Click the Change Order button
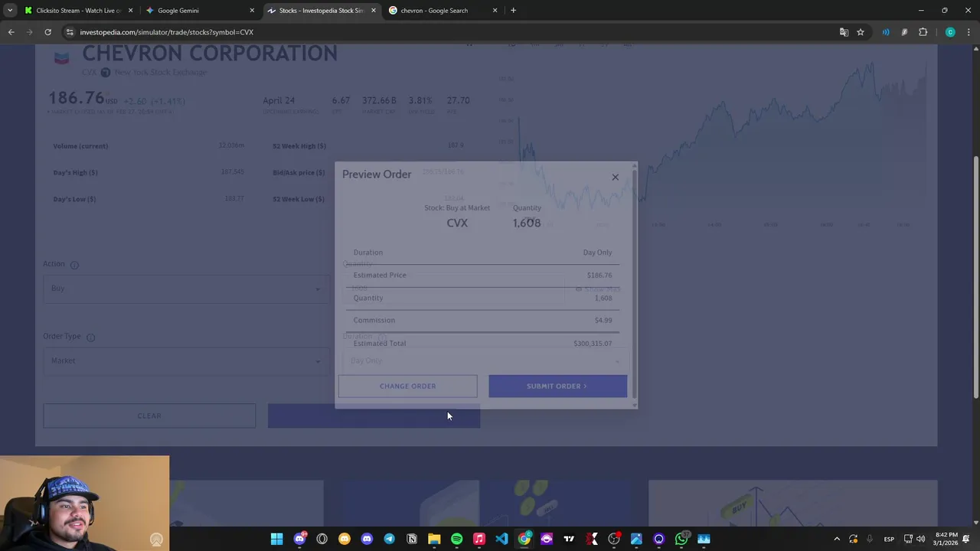 coord(407,386)
